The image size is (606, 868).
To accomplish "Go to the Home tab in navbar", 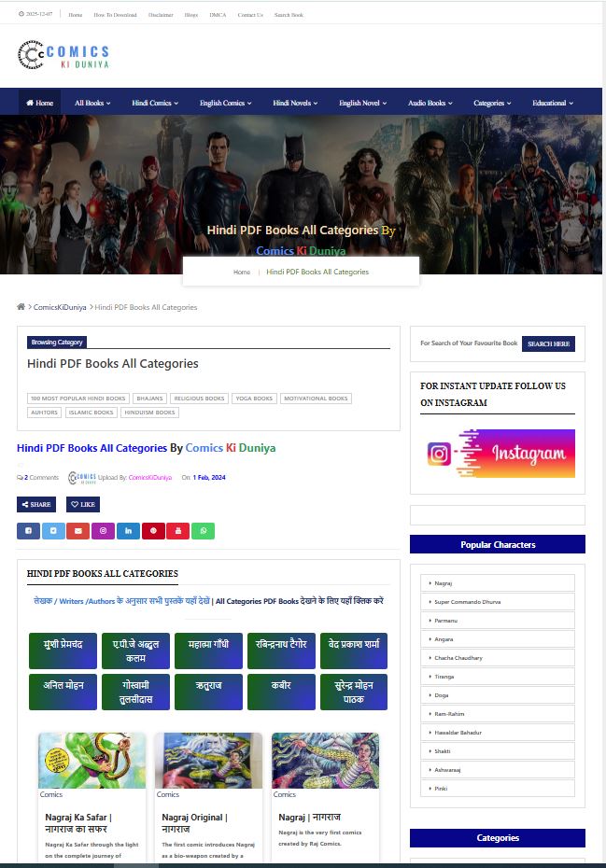I will pyautogui.click(x=39, y=103).
